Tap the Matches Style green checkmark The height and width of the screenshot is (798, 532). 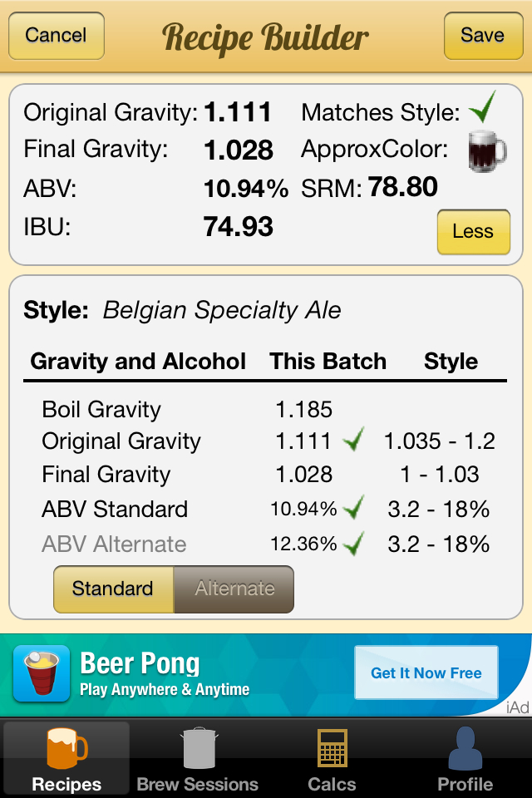click(x=482, y=107)
